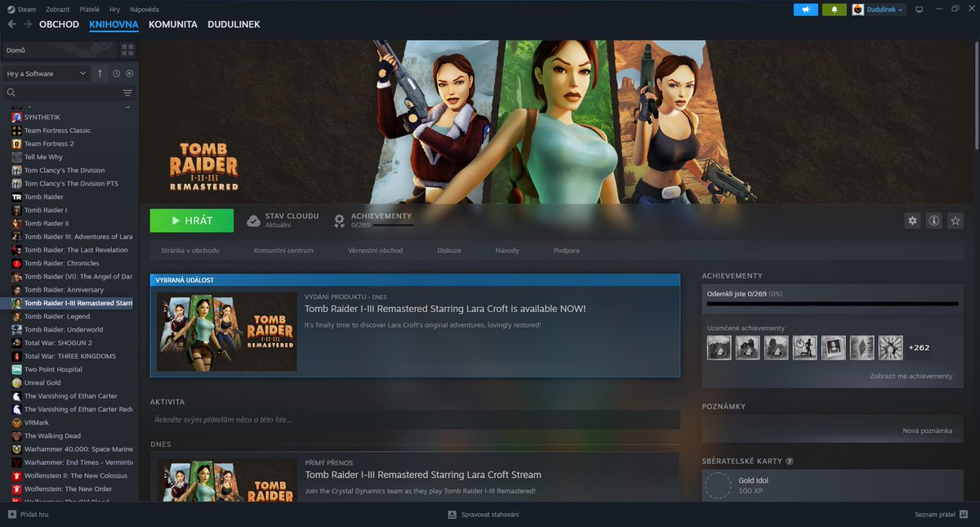This screenshot has width=980, height=527.
Task: Go forward with the right arrow
Action: pos(28,25)
